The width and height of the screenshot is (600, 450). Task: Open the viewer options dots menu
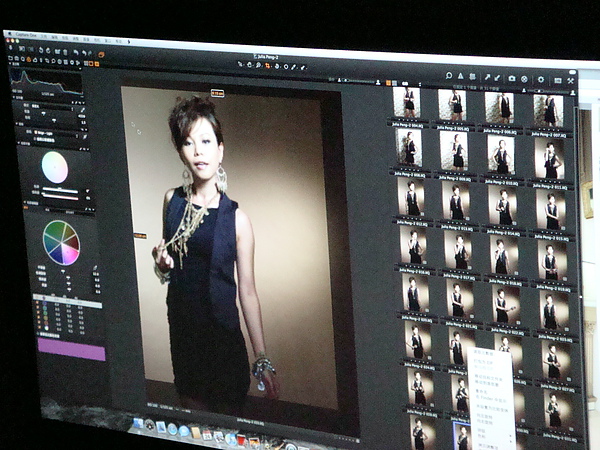[420, 84]
